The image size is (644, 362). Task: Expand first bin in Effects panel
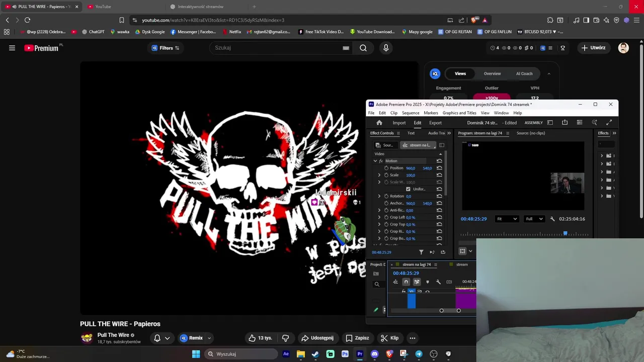coord(602,156)
